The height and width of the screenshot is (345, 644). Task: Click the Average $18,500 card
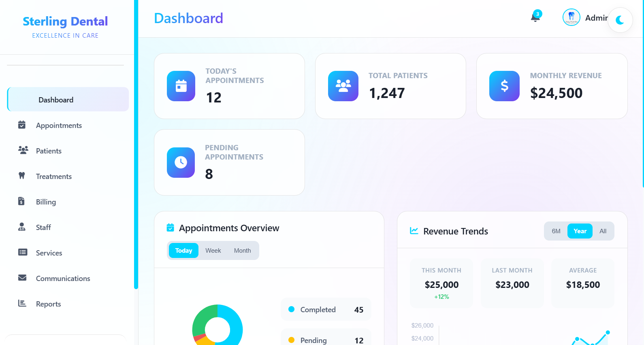[583, 283]
